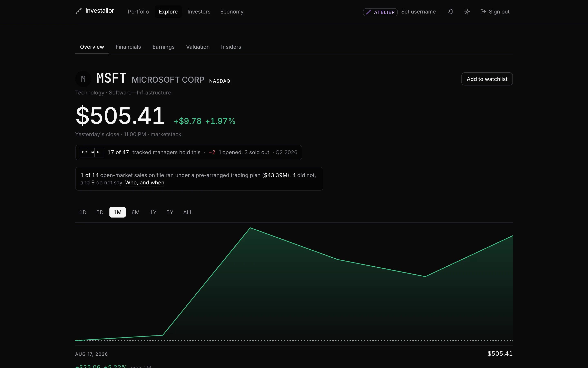The height and width of the screenshot is (368, 588).
Task: Click the MSFT ticker symbol
Action: click(x=111, y=78)
